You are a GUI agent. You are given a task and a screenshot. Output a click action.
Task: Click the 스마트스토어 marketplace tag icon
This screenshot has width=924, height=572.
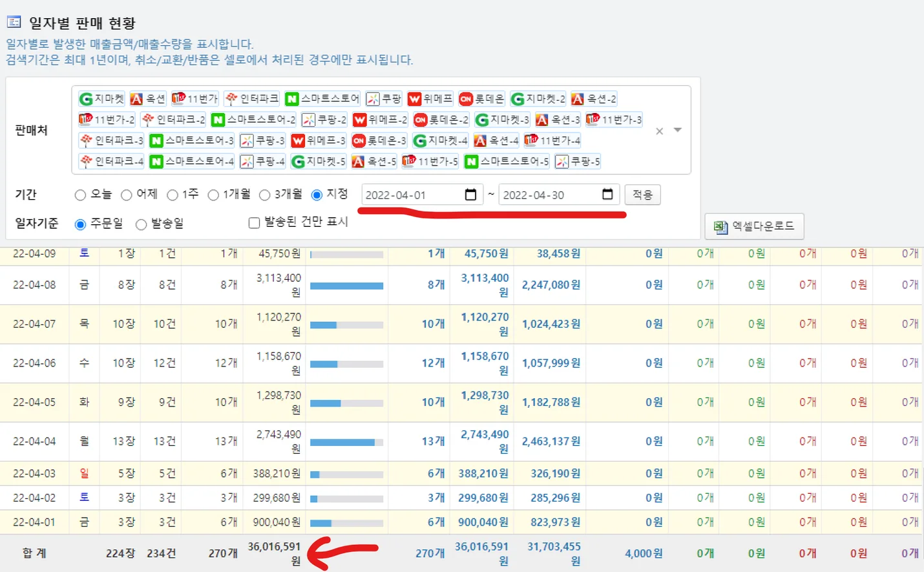point(292,99)
